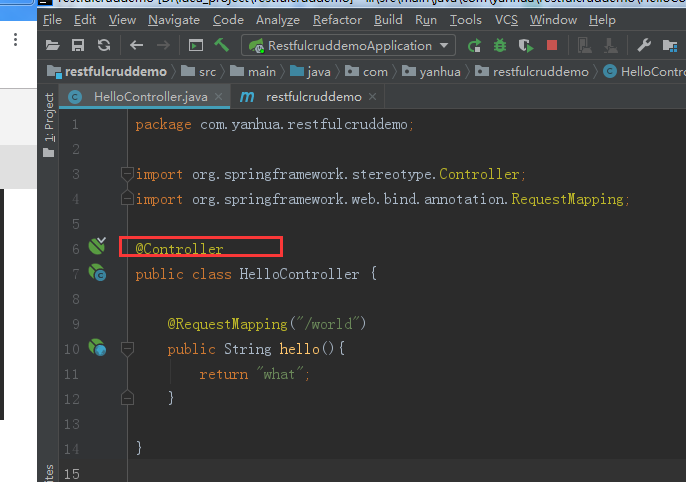
Task: Open the Help menu
Action: [602, 20]
